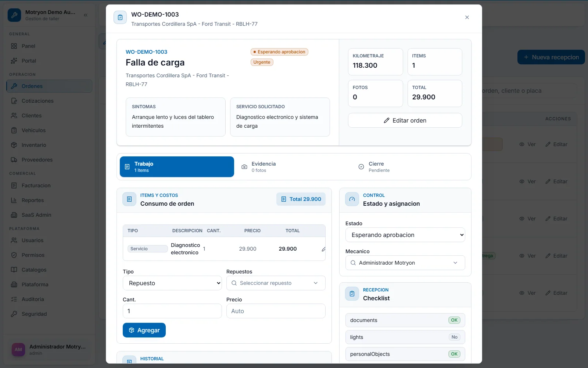Click the Total 29.900 badge
Viewport: 588px width, 368px height.
[301, 199]
